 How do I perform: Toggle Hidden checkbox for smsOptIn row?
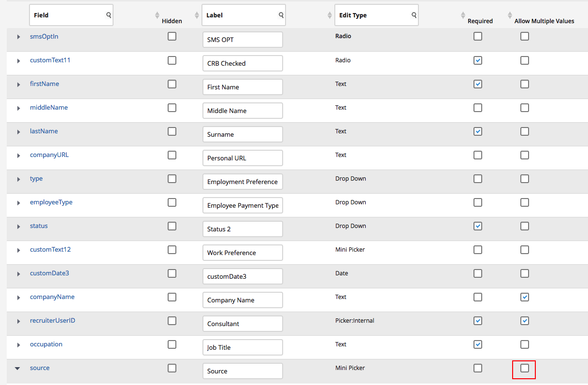(x=172, y=36)
